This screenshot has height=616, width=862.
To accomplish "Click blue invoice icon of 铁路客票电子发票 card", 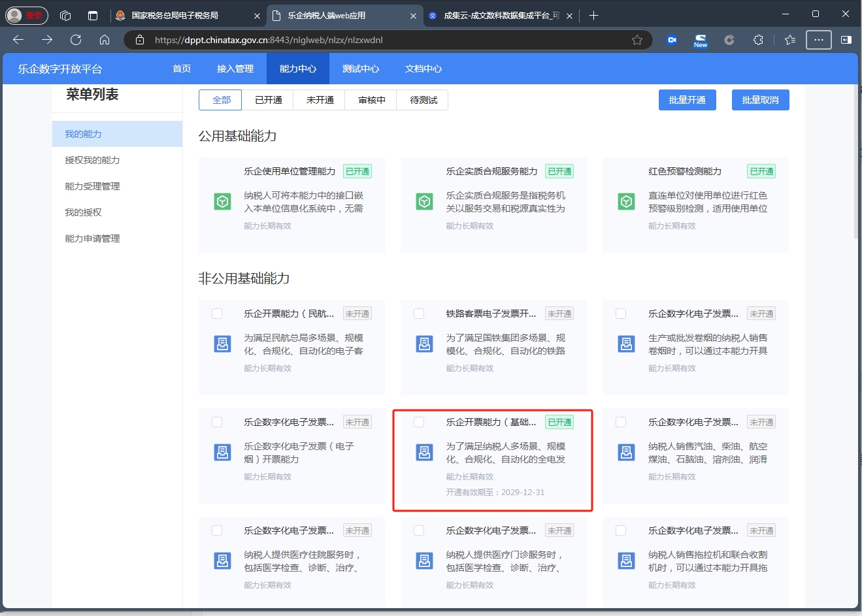I will pyautogui.click(x=425, y=344).
